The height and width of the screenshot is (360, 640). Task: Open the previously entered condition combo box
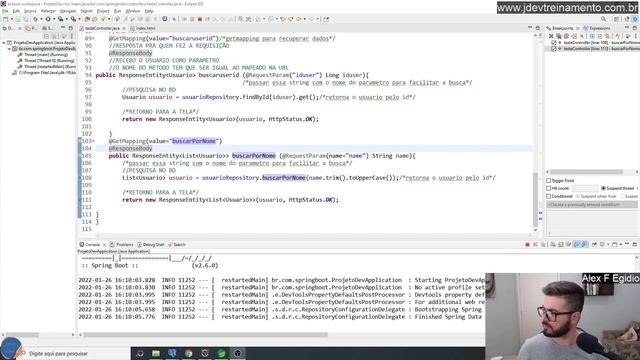[x=591, y=204]
